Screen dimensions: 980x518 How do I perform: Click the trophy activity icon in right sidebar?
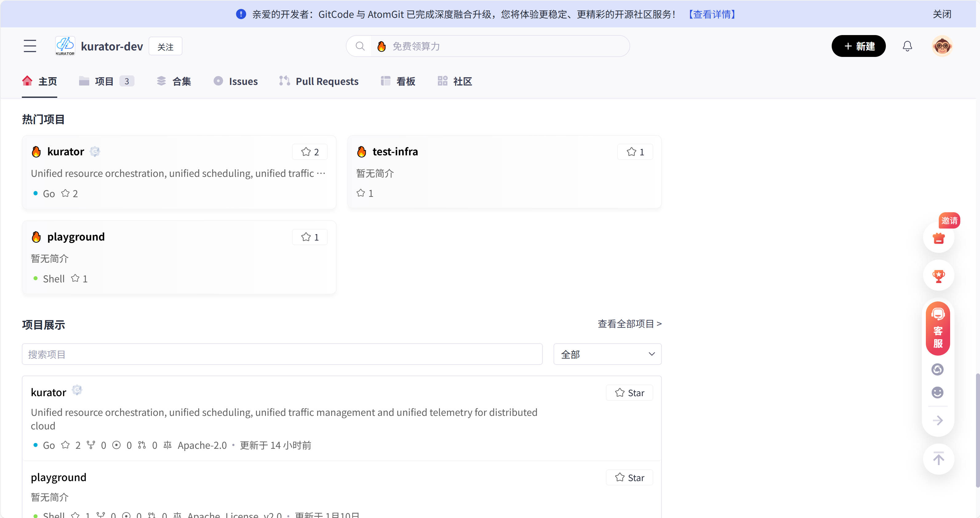938,276
